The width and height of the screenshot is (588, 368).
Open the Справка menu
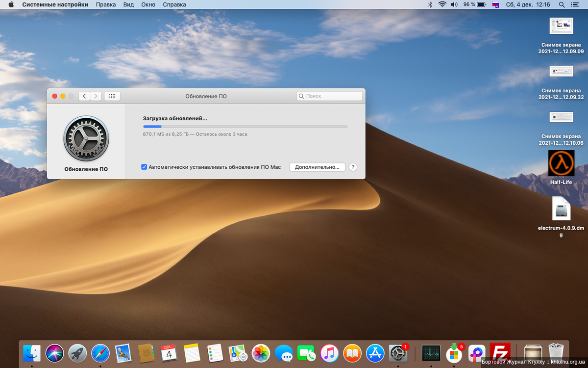pyautogui.click(x=174, y=4)
